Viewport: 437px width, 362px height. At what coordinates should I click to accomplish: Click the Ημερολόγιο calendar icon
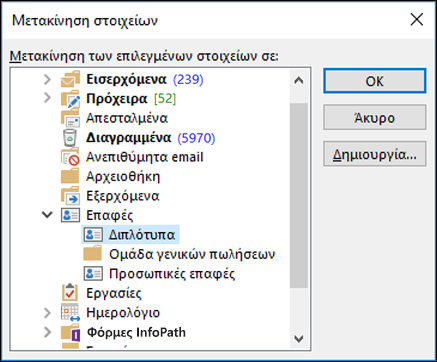click(70, 313)
